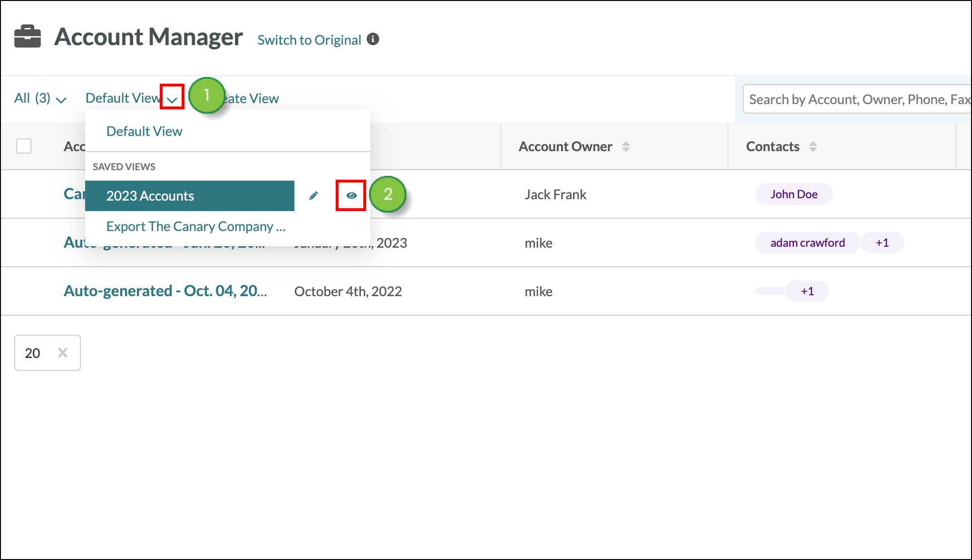Click the +1 badge beside adam crawford
The height and width of the screenshot is (560, 972).
point(882,242)
